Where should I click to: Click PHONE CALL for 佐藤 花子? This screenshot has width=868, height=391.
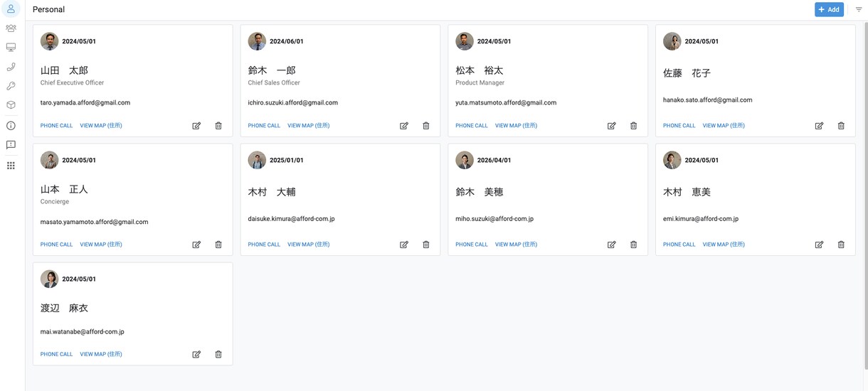[x=679, y=126]
